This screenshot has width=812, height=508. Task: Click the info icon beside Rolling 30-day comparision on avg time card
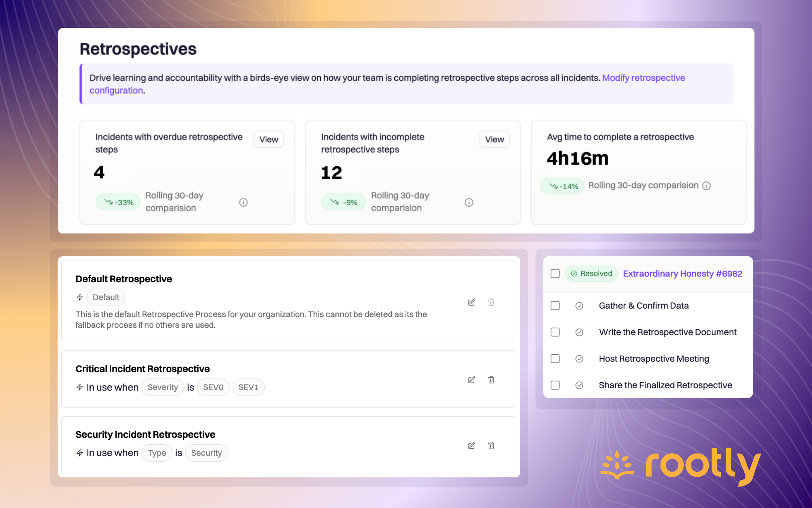tap(707, 185)
